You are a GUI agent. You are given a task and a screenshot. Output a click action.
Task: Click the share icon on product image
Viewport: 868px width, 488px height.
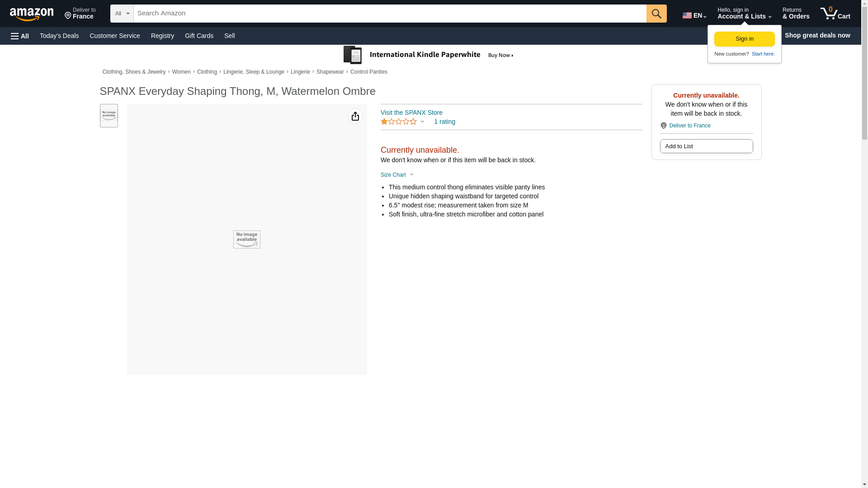355,117
